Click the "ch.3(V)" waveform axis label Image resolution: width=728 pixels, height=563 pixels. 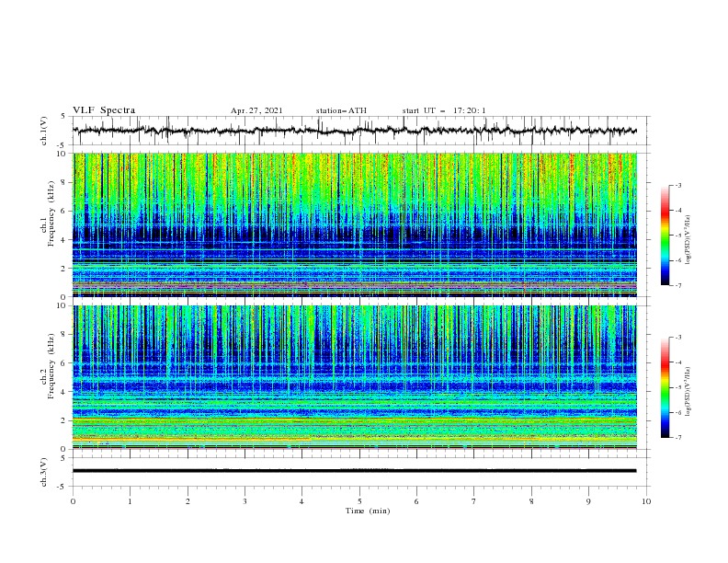click(44, 472)
